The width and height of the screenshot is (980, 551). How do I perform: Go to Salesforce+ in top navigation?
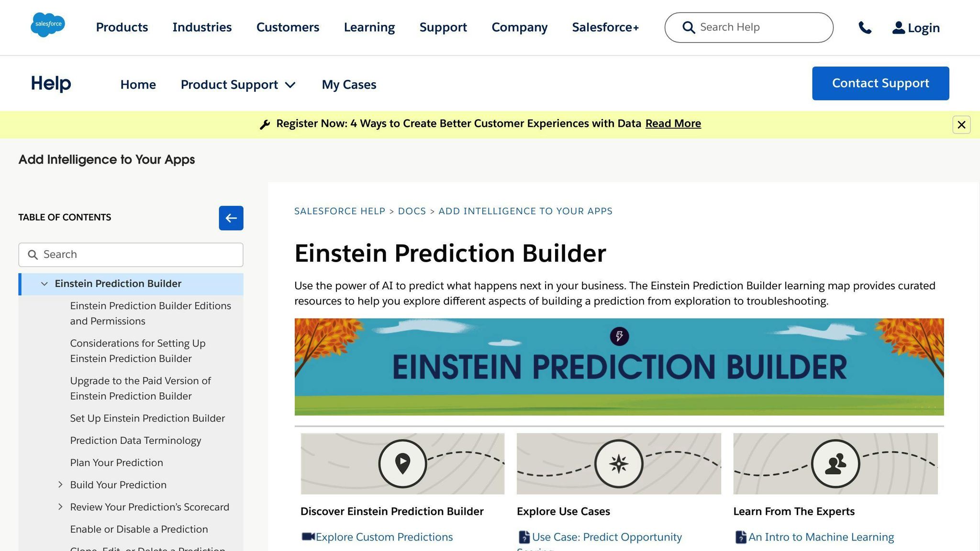(x=605, y=27)
